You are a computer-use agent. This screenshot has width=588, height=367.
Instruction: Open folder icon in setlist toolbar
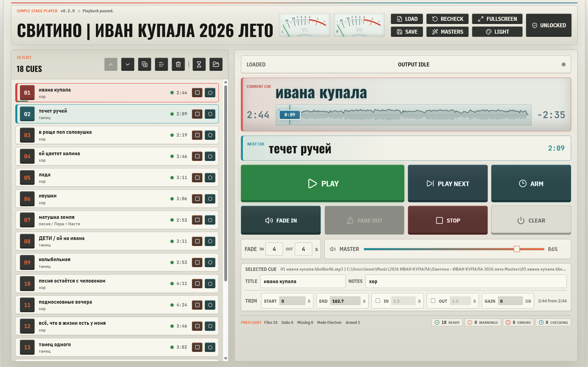tap(216, 64)
